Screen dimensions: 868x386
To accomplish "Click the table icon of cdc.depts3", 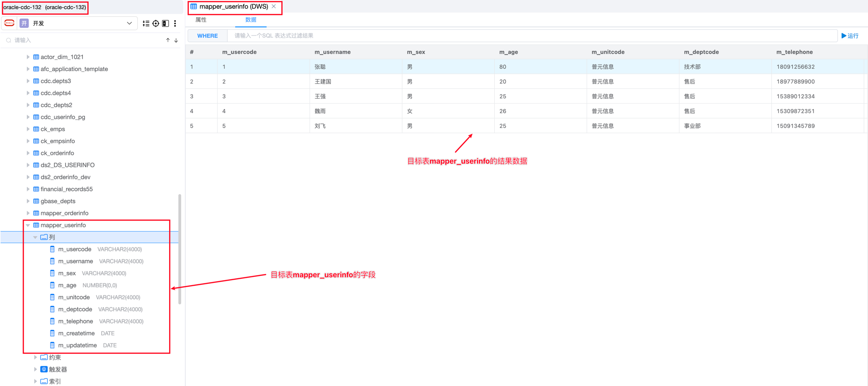I will (36, 81).
